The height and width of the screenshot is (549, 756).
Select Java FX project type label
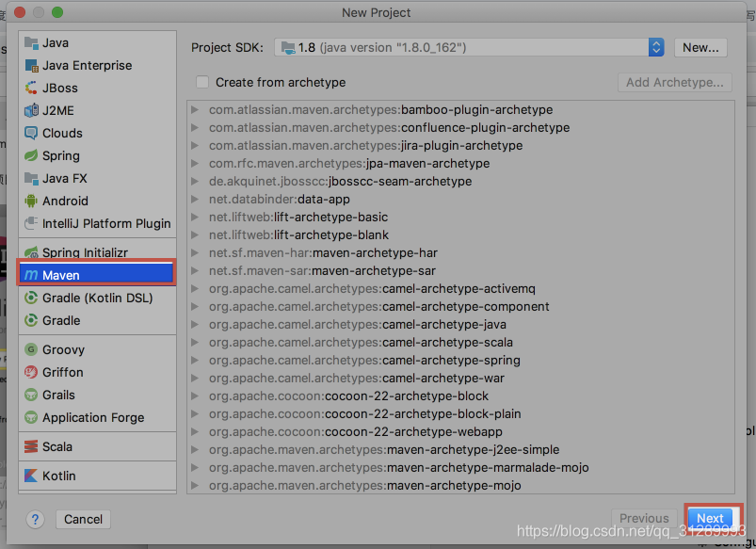(x=65, y=179)
